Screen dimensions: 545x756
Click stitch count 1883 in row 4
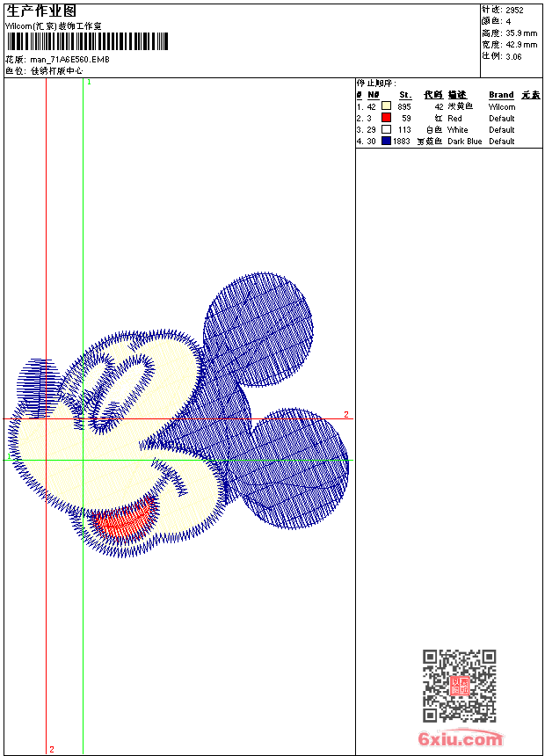pos(401,142)
